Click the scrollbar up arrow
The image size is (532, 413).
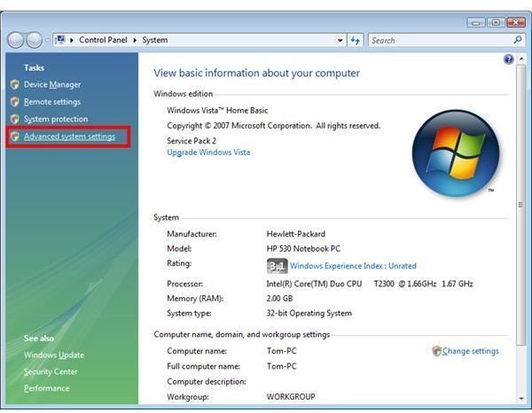point(521,59)
